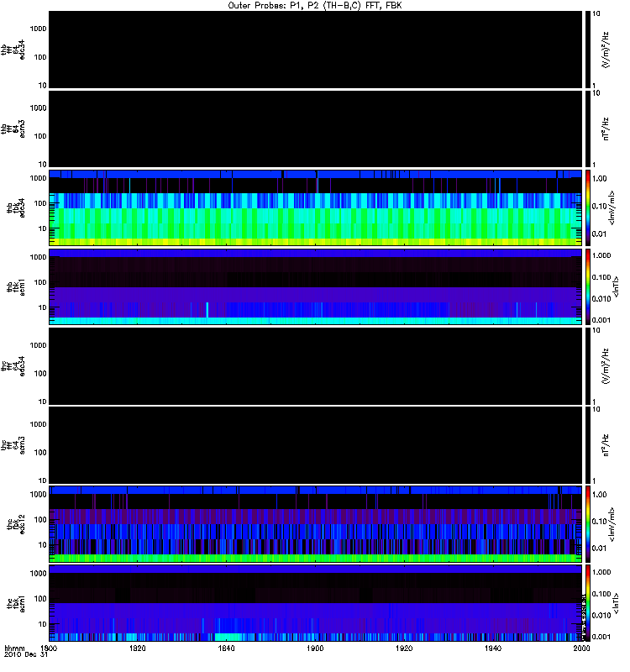
Task: Click the 1900 time tick label
Action: click(x=315, y=648)
